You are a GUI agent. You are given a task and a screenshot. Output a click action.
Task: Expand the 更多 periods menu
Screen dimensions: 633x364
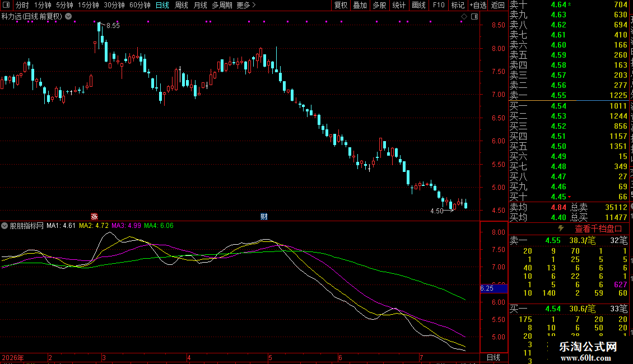[246, 5]
